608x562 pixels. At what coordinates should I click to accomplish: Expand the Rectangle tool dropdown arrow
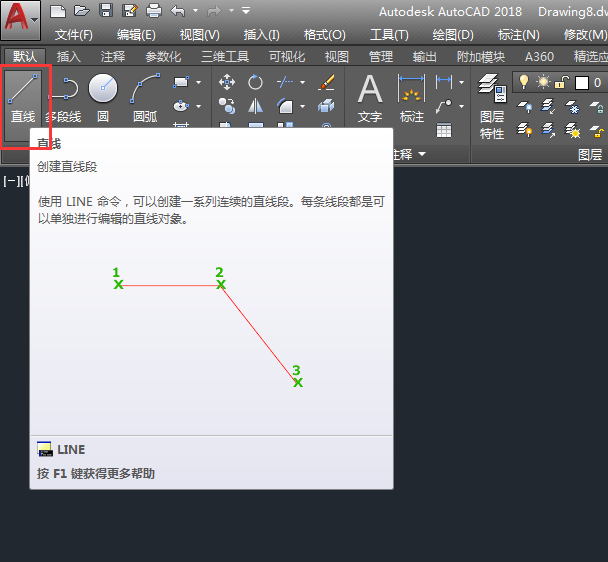(x=199, y=82)
